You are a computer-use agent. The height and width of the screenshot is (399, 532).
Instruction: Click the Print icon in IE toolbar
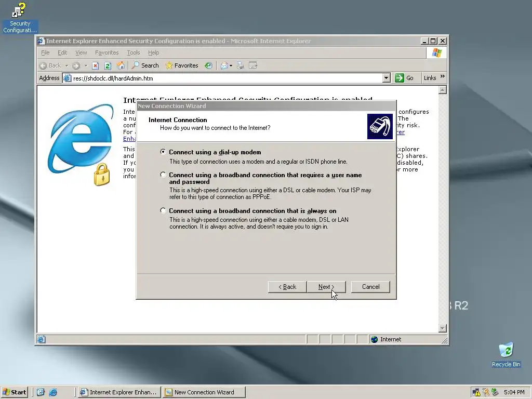pyautogui.click(x=240, y=65)
